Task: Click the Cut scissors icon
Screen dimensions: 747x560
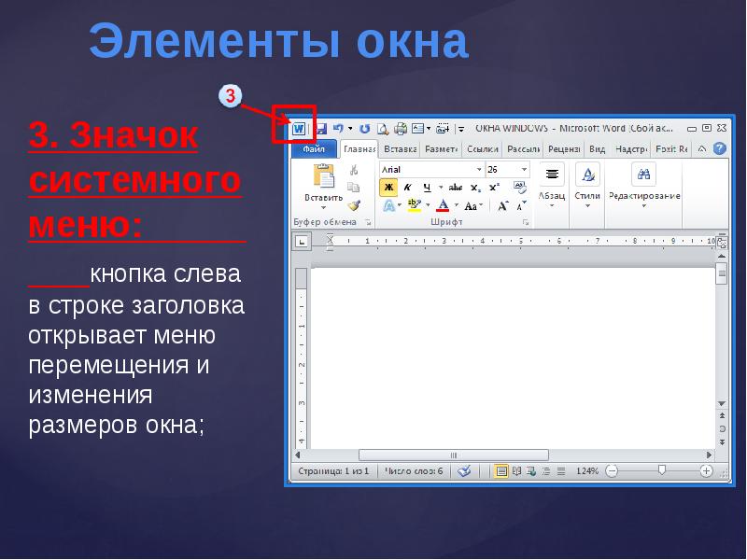Action: tap(354, 171)
